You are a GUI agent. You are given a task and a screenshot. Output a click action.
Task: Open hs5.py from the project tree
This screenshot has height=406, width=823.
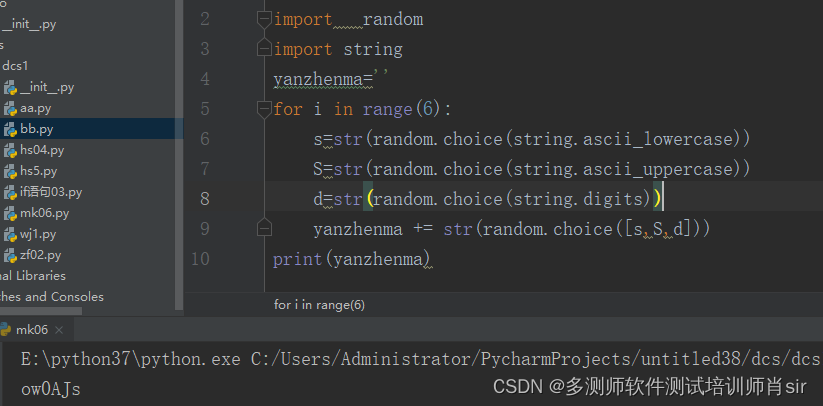(39, 172)
